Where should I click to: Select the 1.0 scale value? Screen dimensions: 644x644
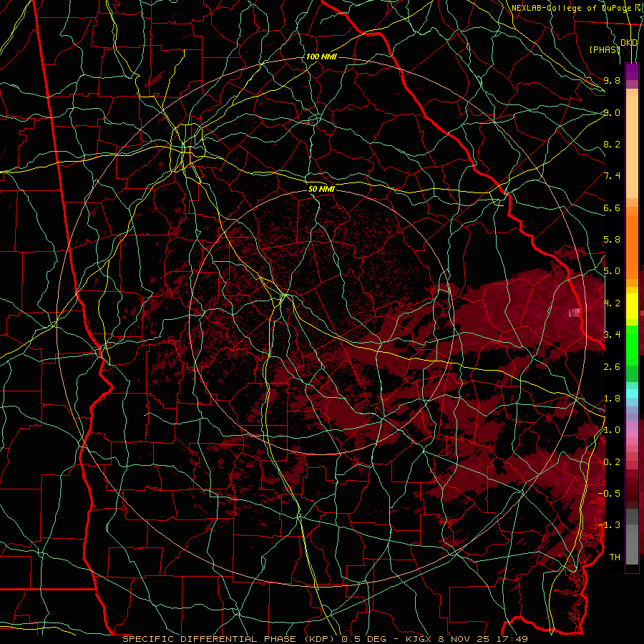pyautogui.click(x=612, y=430)
